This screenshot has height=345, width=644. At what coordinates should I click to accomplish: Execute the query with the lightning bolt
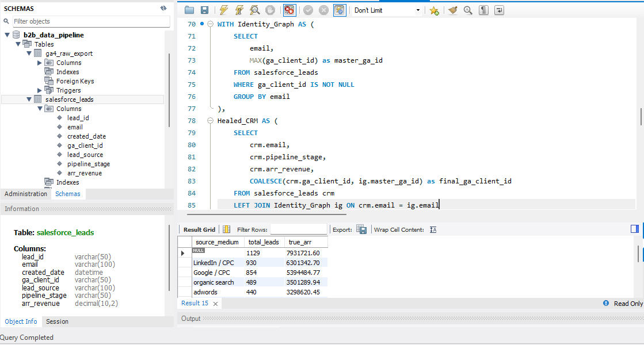pos(223,10)
